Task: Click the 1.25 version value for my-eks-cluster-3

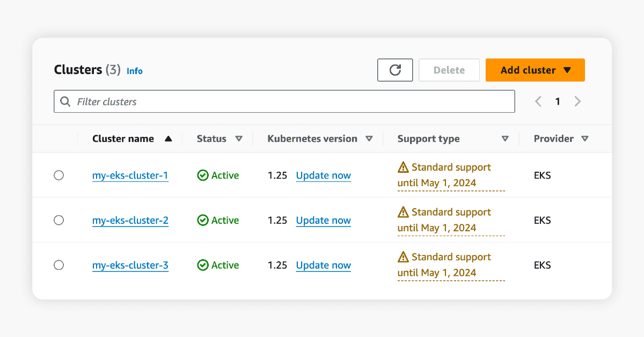Action: [x=277, y=265]
